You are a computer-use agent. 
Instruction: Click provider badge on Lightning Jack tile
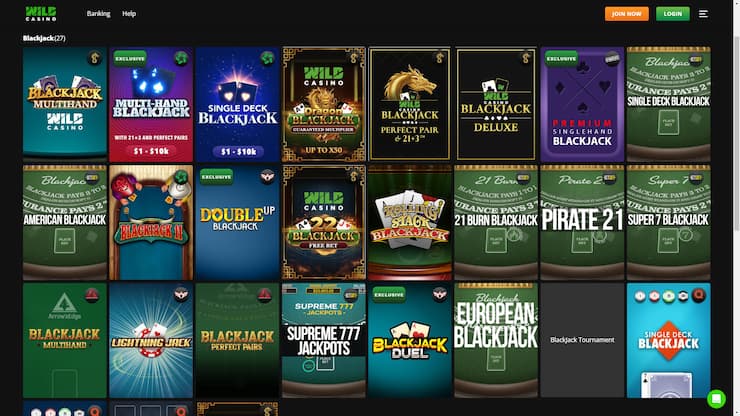point(181,294)
